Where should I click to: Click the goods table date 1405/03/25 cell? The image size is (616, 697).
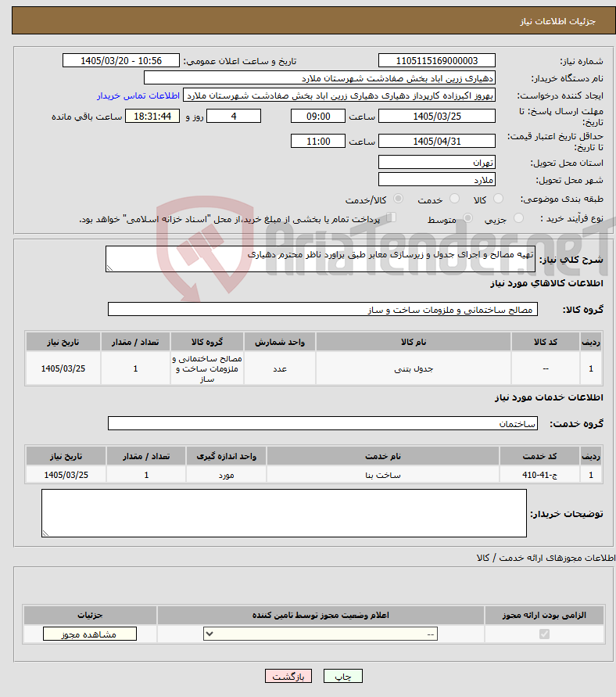point(63,368)
